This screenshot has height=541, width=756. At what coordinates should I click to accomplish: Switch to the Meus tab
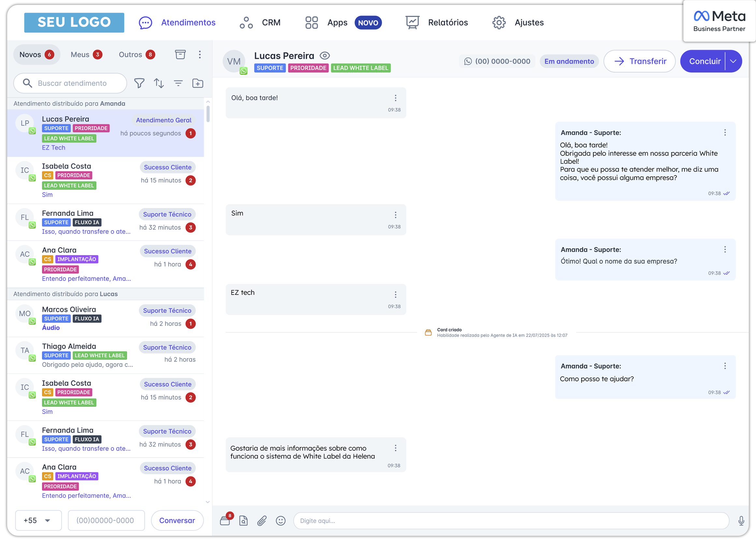(x=86, y=55)
